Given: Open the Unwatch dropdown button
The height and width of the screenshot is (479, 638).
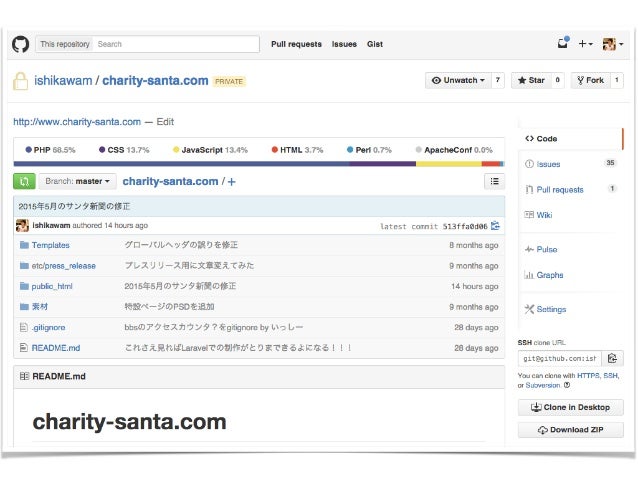Looking at the screenshot, I should (x=458, y=80).
